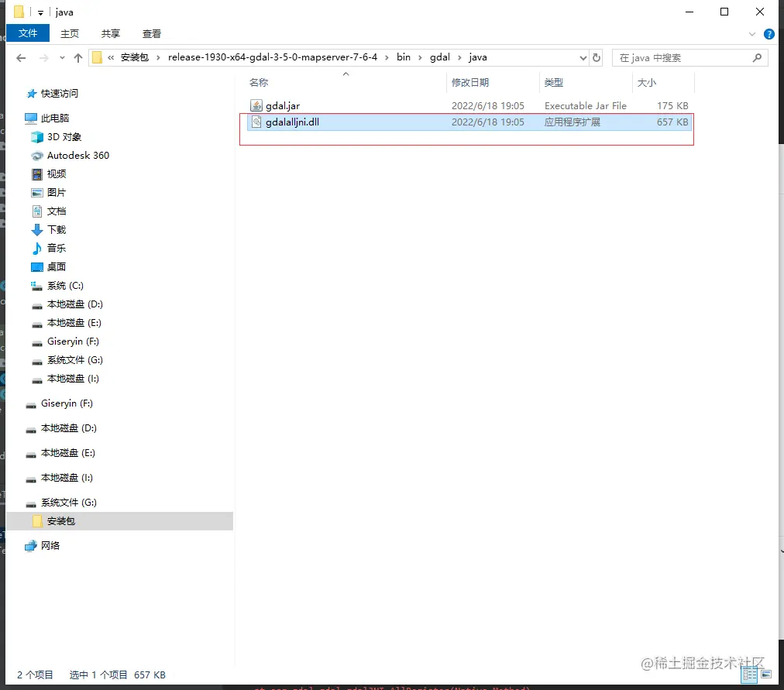Select 此电脑 in the navigation pane
Image resolution: width=784 pixels, height=690 pixels.
tap(55, 118)
